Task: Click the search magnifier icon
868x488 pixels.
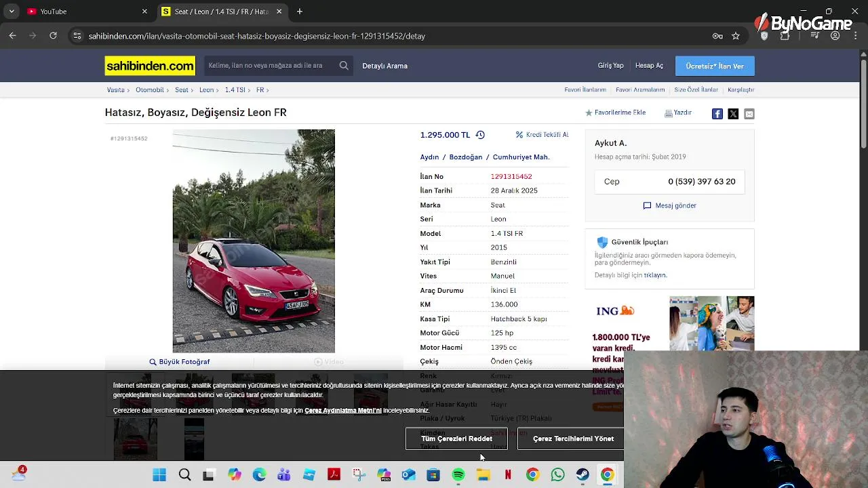Action: 344,66
